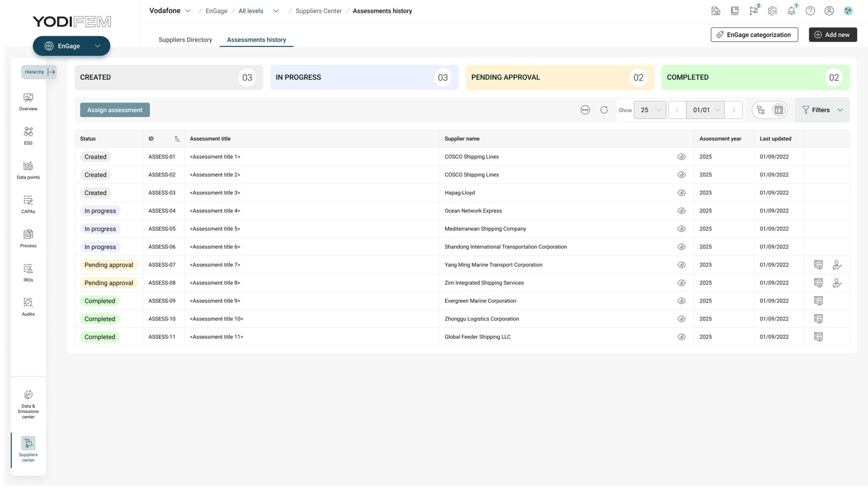Open EnGage categorization
The image size is (868, 490).
coord(754,34)
